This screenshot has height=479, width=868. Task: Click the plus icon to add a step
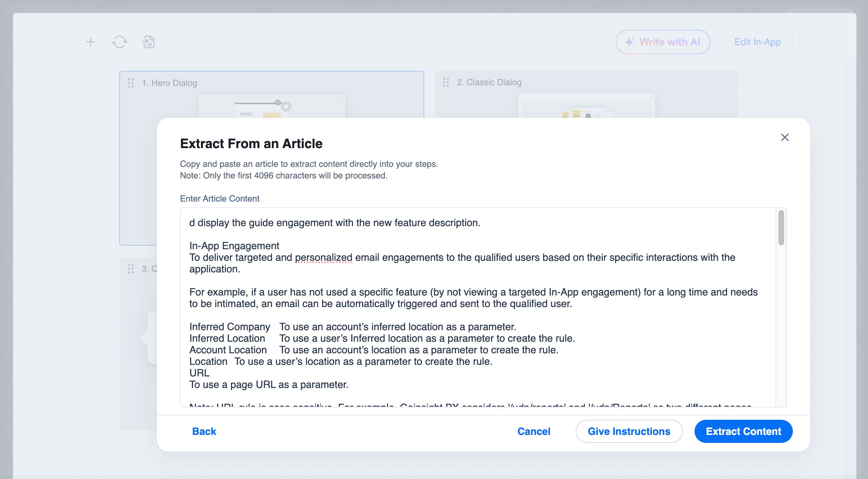(x=90, y=42)
